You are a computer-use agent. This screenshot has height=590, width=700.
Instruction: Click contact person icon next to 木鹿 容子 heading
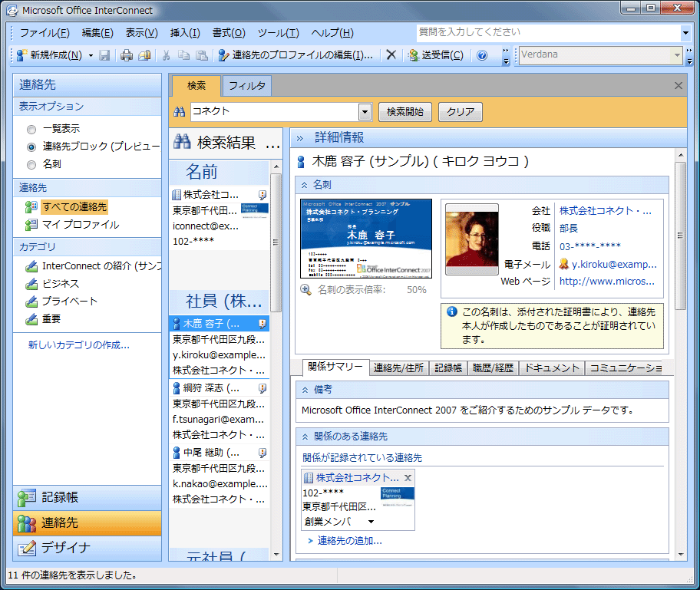click(302, 162)
